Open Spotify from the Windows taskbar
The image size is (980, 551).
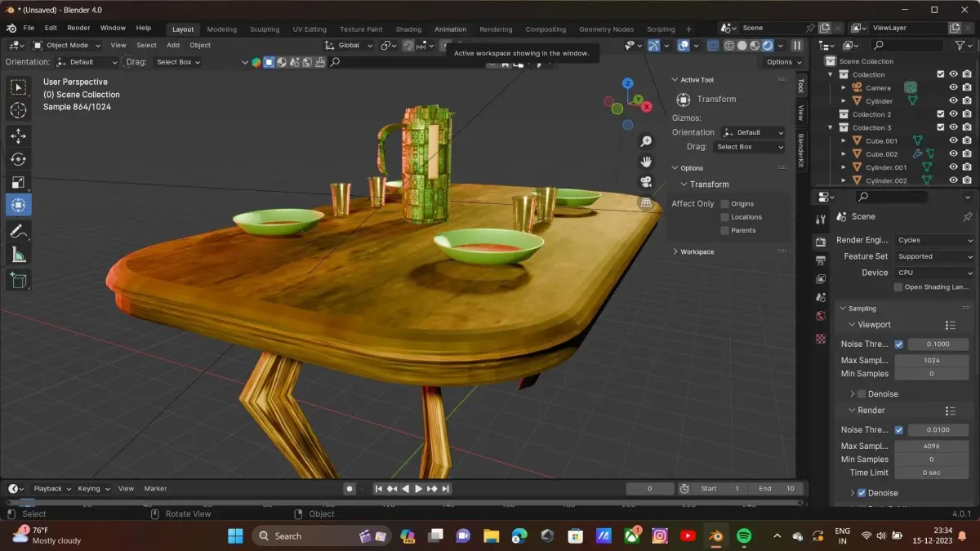pos(744,536)
